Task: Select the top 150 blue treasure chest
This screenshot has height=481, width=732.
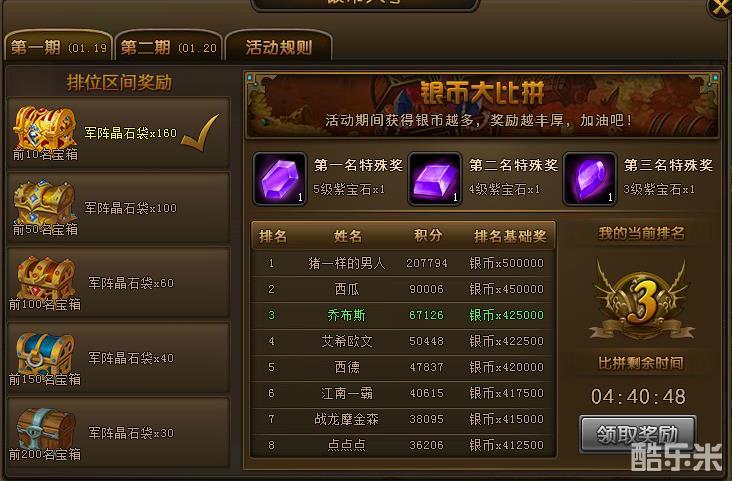Action: (x=45, y=354)
